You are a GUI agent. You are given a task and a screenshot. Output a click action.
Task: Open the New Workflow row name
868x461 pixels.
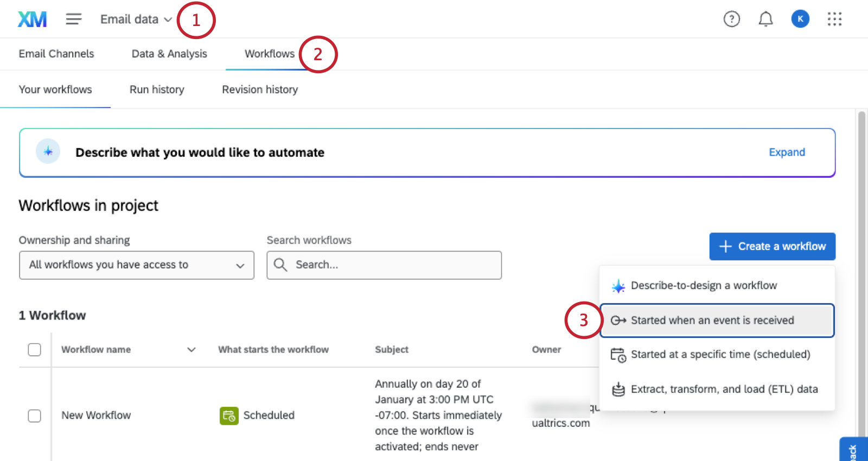point(96,415)
